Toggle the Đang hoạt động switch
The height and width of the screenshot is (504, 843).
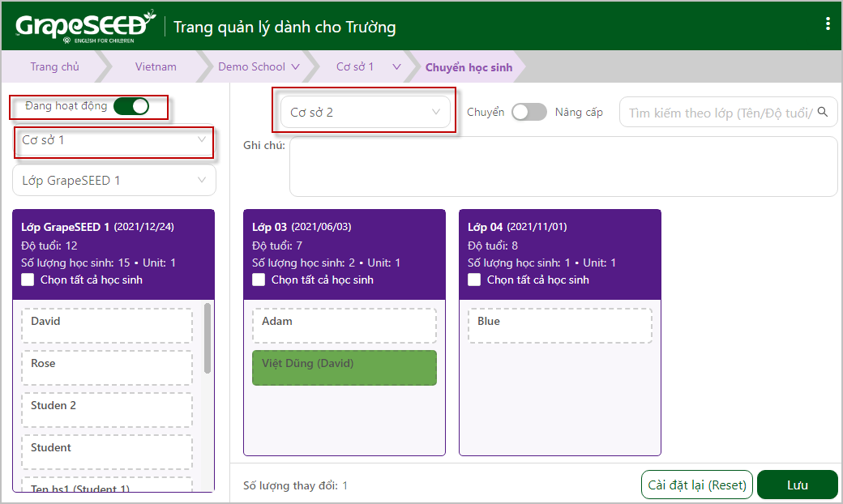[x=131, y=106]
